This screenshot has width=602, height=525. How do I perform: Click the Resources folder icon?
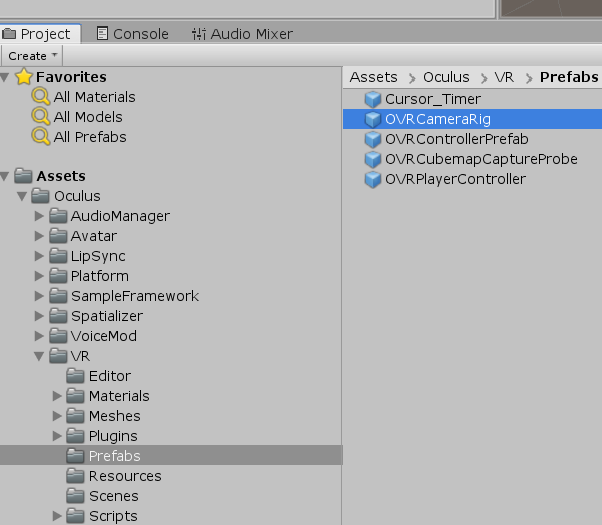(x=75, y=475)
